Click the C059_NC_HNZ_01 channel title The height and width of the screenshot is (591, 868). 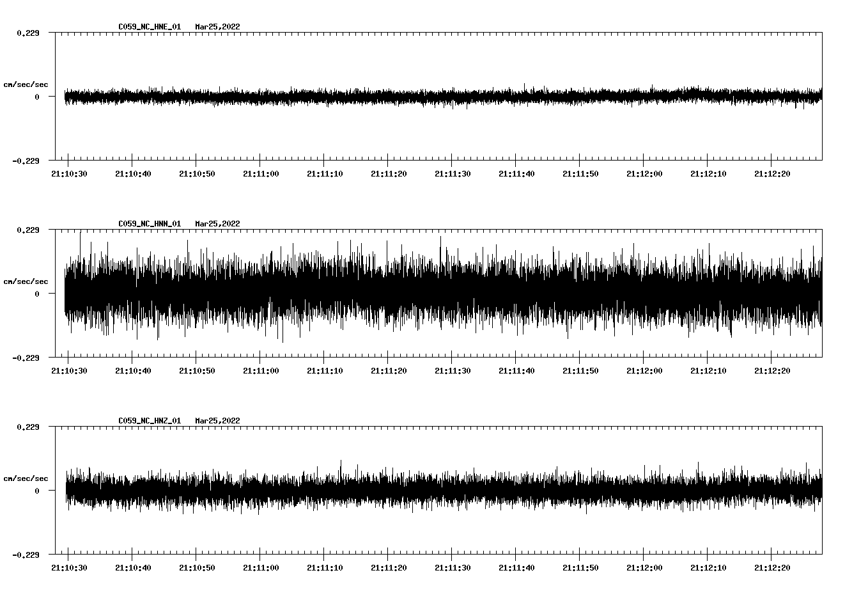tap(150, 421)
